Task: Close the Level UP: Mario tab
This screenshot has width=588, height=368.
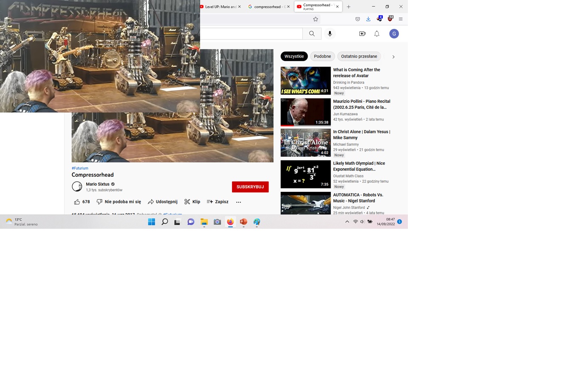Action: click(239, 7)
